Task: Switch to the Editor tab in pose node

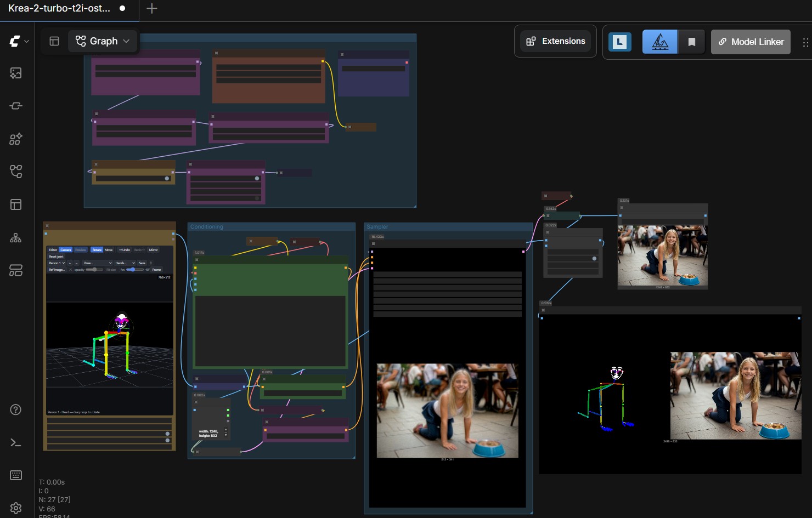Action: pyautogui.click(x=53, y=250)
